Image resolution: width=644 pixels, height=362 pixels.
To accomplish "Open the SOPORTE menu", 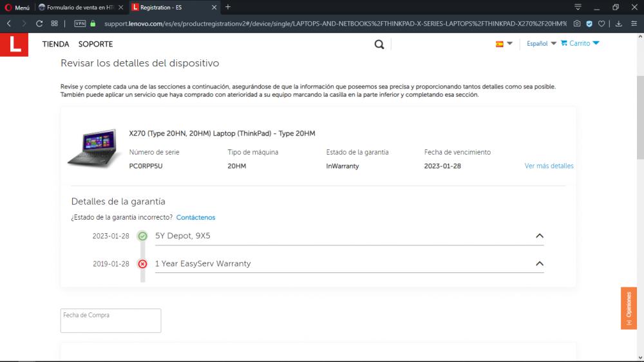I will (95, 44).
